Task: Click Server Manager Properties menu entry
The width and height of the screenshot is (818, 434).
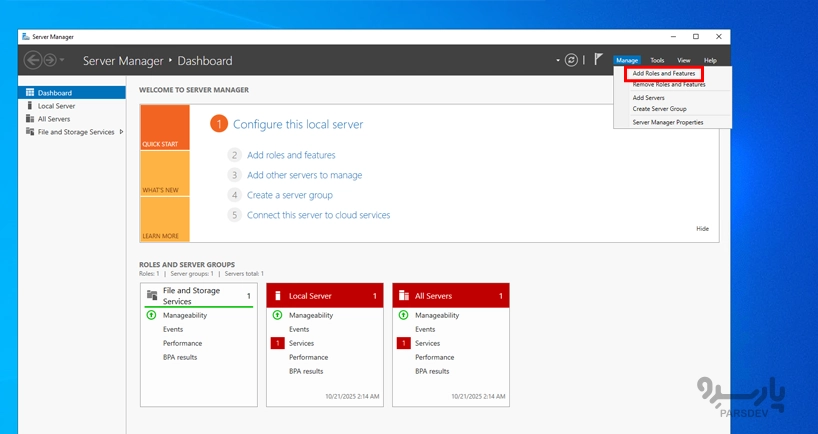Action: pos(667,122)
